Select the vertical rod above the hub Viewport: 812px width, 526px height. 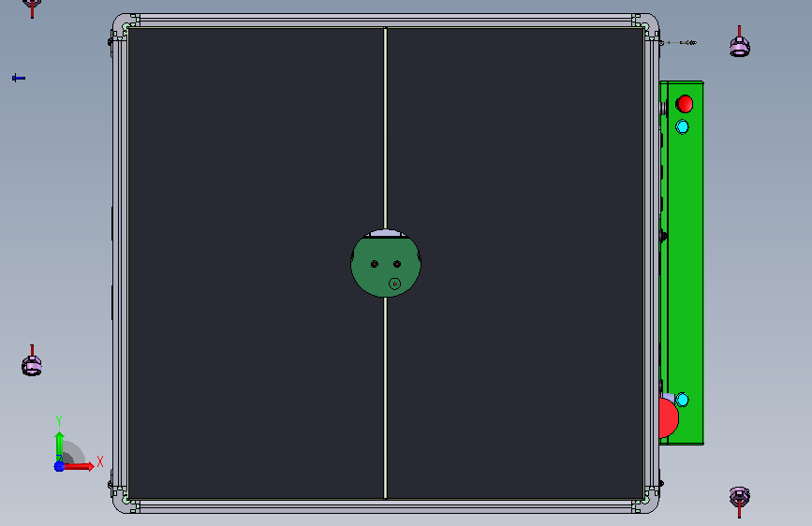coord(385,128)
